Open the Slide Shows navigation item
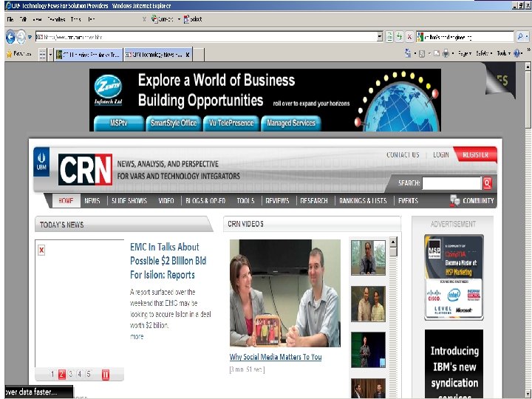The image size is (532, 399). (x=129, y=201)
